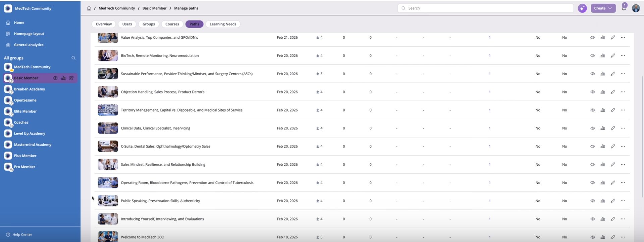The image size is (644, 242).
Task: Toggle the eye icon for the Objection Handling path
Action: click(592, 92)
